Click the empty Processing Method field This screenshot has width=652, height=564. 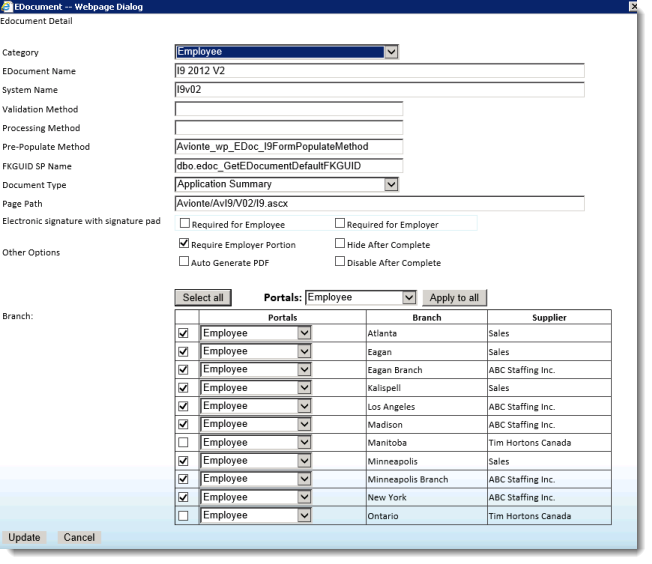(289, 128)
